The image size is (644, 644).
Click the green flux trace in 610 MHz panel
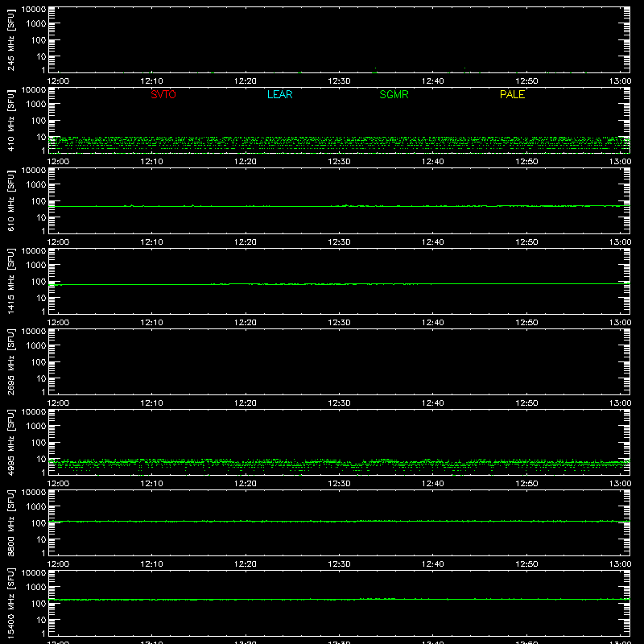[339, 206]
